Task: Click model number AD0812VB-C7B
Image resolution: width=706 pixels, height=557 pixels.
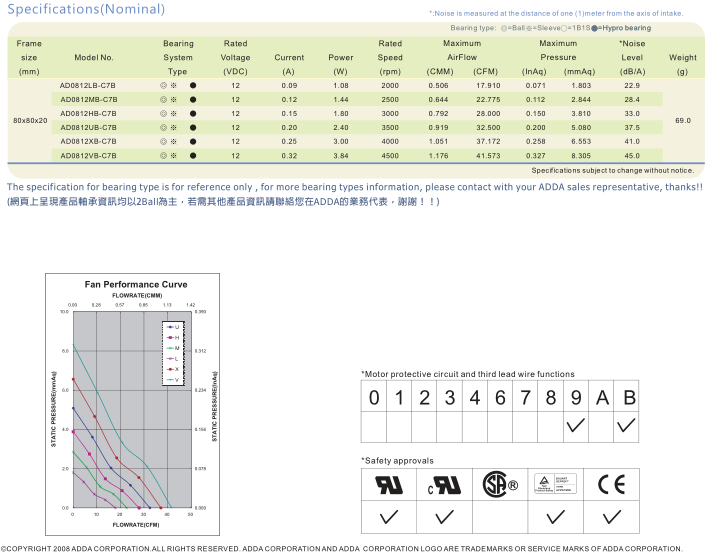Action: point(88,156)
